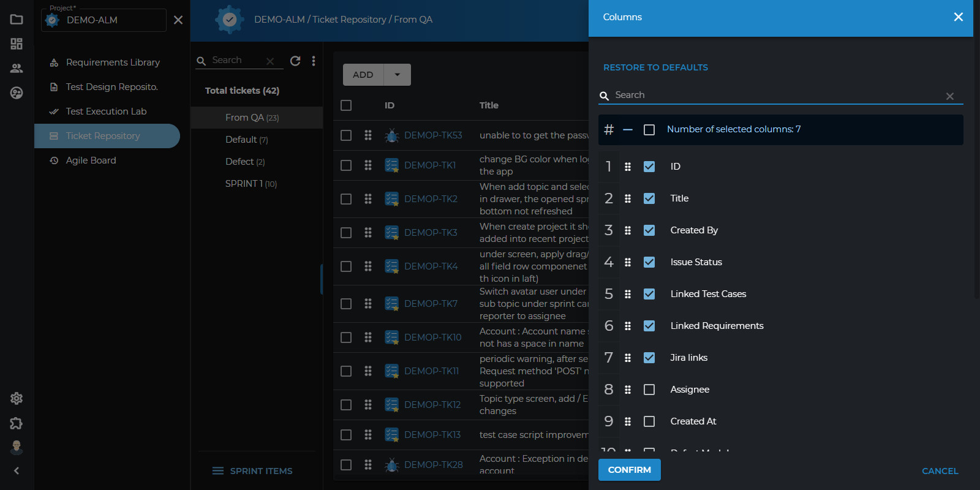Image resolution: width=980 pixels, height=490 pixels.
Task: Select the SPRINT 1 folder
Action: (x=257, y=184)
